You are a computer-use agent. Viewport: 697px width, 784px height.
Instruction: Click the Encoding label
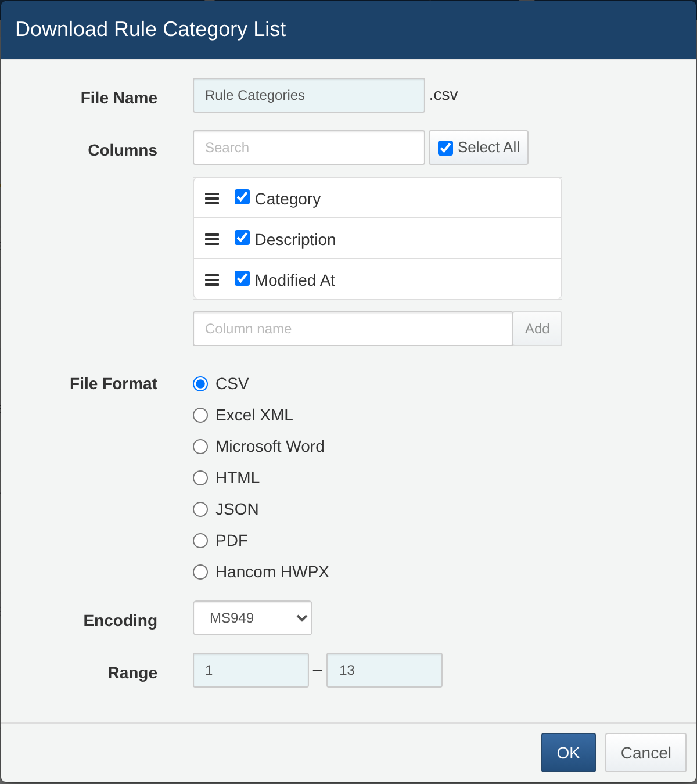120,621
